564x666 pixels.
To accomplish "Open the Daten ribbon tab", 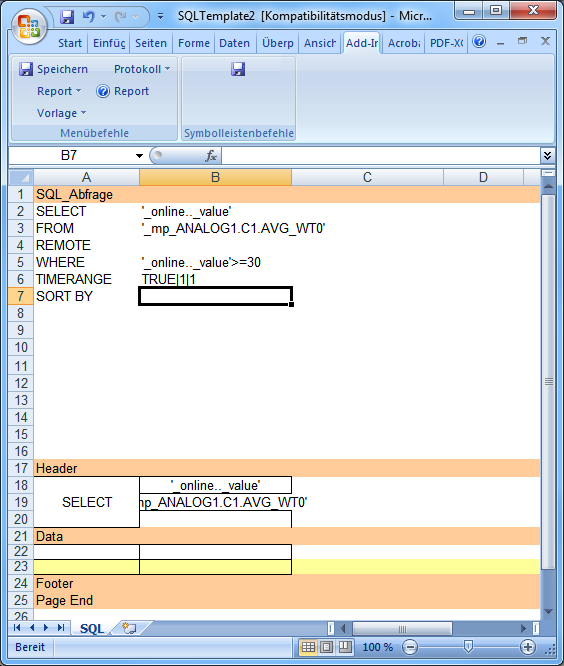I will tap(234, 43).
